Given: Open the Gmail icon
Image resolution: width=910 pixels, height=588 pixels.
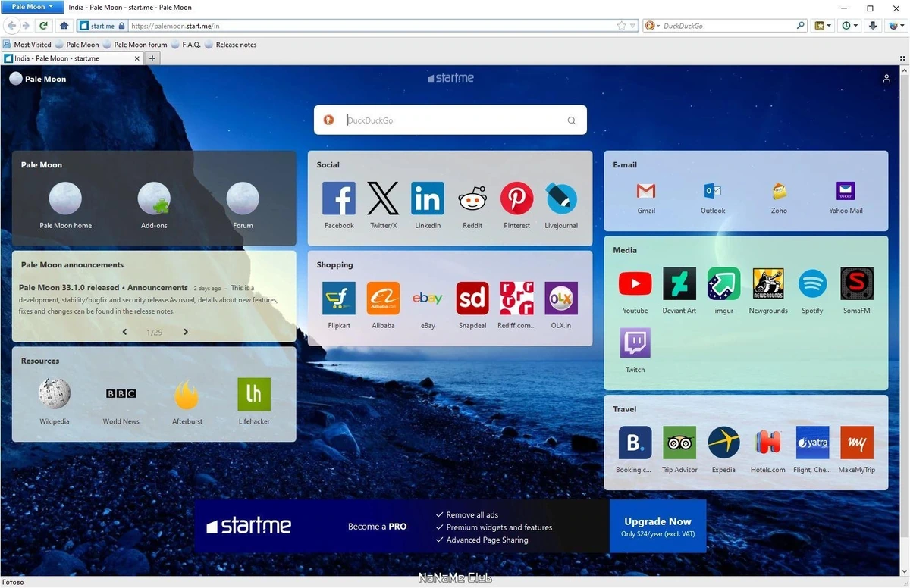Looking at the screenshot, I should 646,191.
